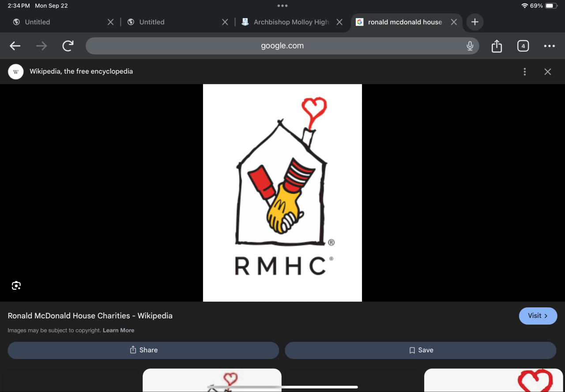
Task: Tap the iPad multitasking three dots
Action: click(282, 6)
